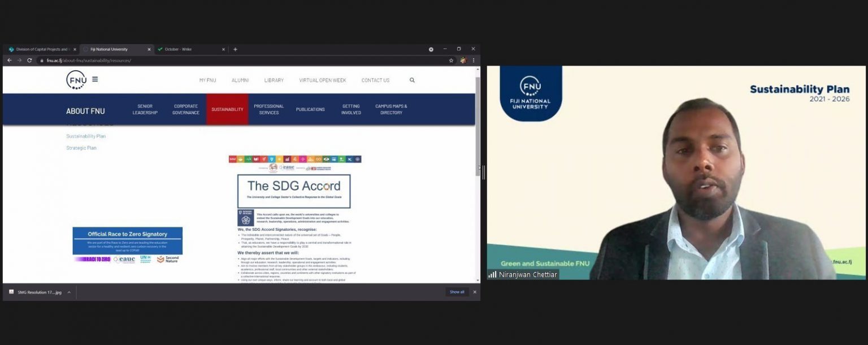The height and width of the screenshot is (345, 868).
Task: Click the Official Race to Zero banner
Action: pyautogui.click(x=127, y=241)
